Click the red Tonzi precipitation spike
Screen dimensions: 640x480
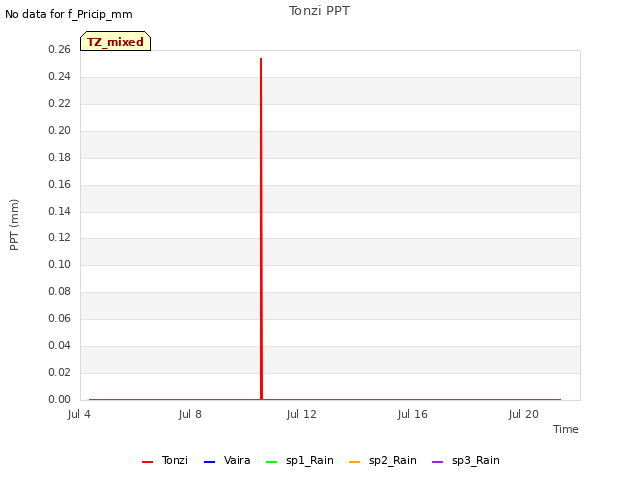[x=261, y=229]
